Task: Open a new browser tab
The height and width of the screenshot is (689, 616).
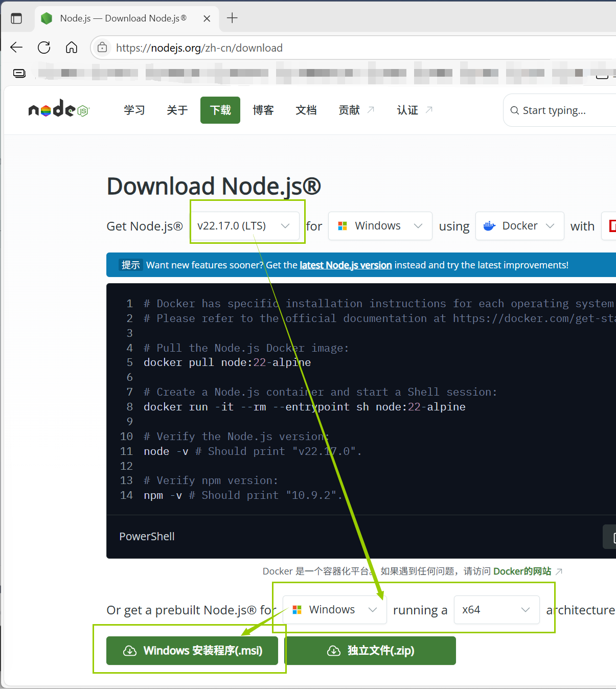Action: (232, 18)
